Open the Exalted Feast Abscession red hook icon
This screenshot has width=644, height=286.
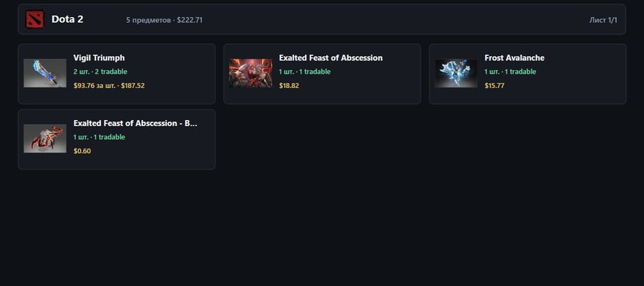pyautogui.click(x=45, y=138)
